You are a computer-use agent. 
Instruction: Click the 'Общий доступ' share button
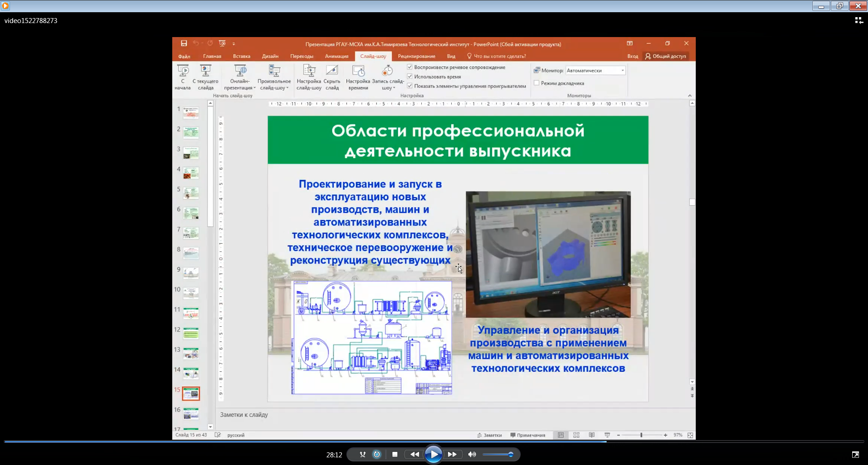(665, 56)
